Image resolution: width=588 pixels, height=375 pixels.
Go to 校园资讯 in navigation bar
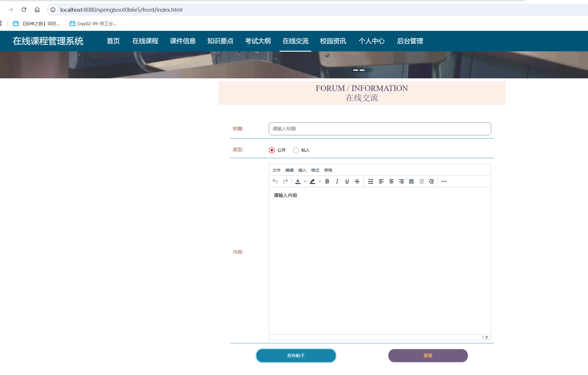[x=333, y=41]
